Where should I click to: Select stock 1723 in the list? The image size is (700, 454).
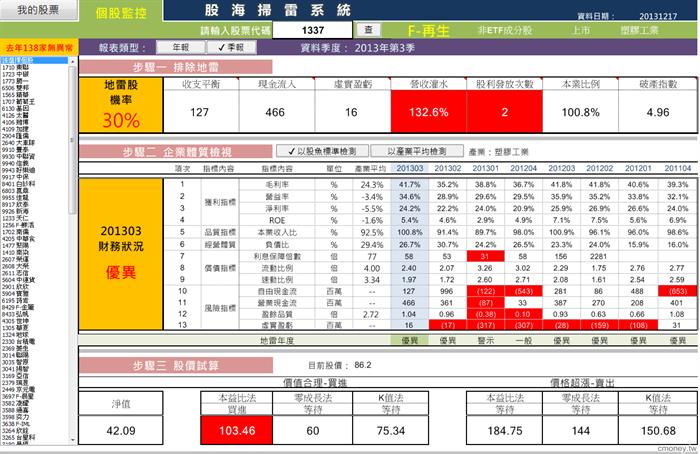click(34, 74)
